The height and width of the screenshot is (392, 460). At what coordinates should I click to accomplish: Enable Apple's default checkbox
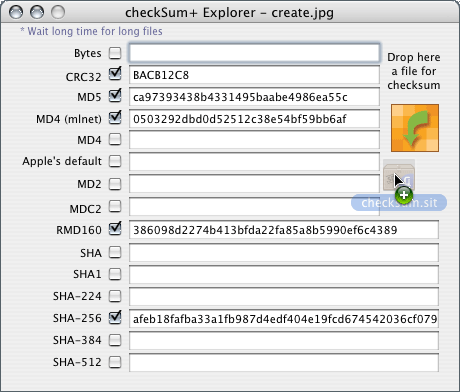pyautogui.click(x=115, y=161)
